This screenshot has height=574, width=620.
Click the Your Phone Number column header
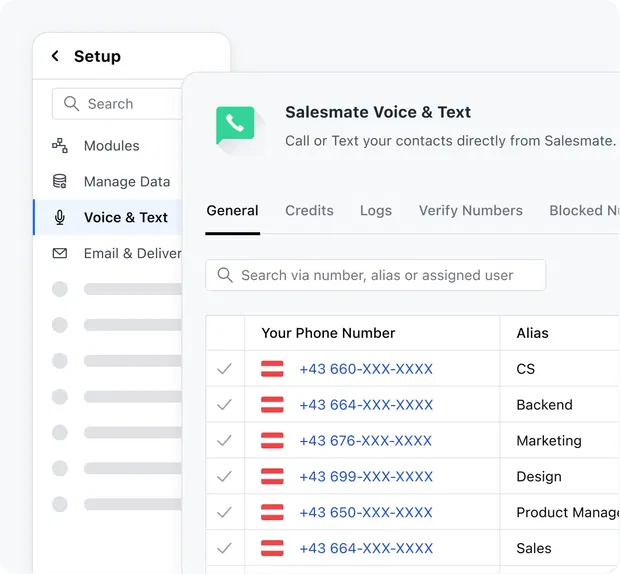[328, 333]
